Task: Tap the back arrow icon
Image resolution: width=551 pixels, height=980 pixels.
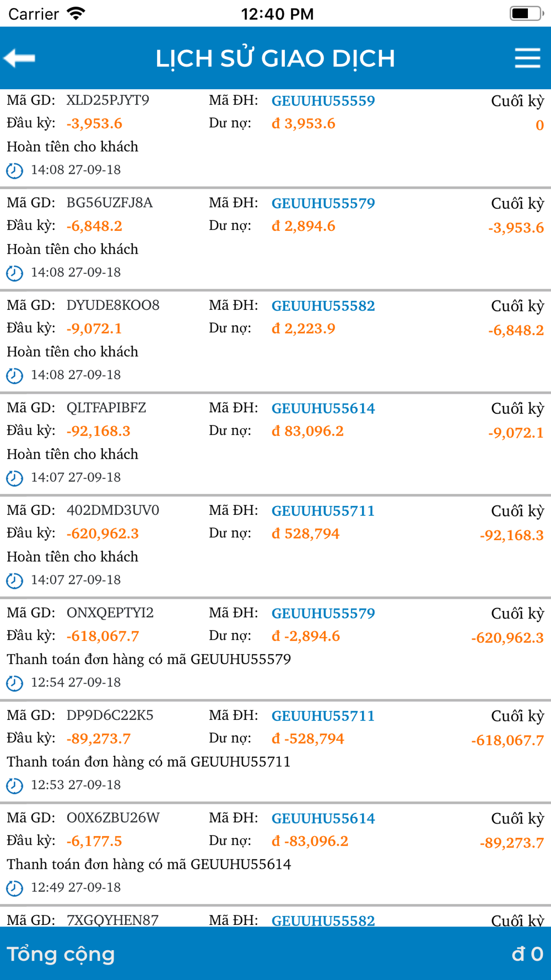Action: [19, 58]
